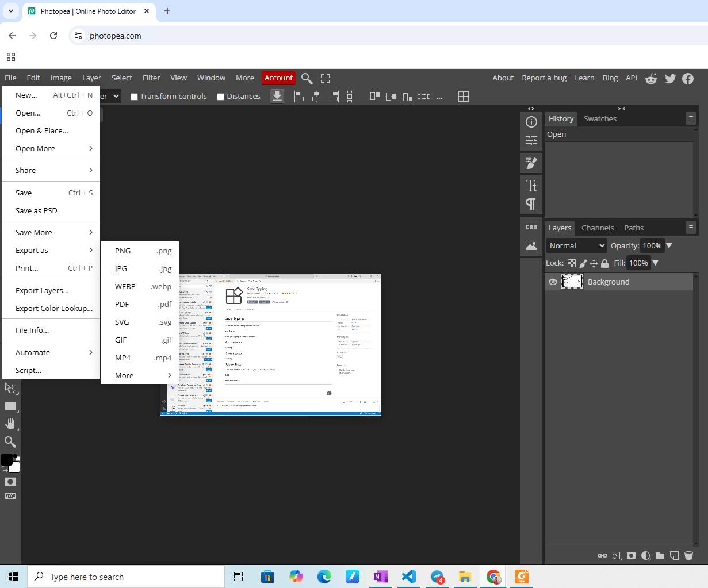Select the Path Select tool
Image resolution: width=708 pixels, height=588 pixels.
[x=10, y=388]
